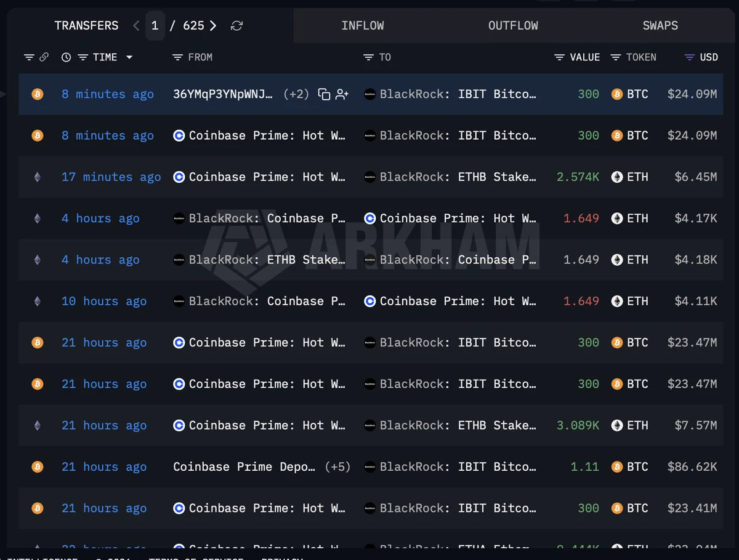Click Ethereum chain icon in 17 minutes ago row
The height and width of the screenshot is (560, 739).
[38, 177]
